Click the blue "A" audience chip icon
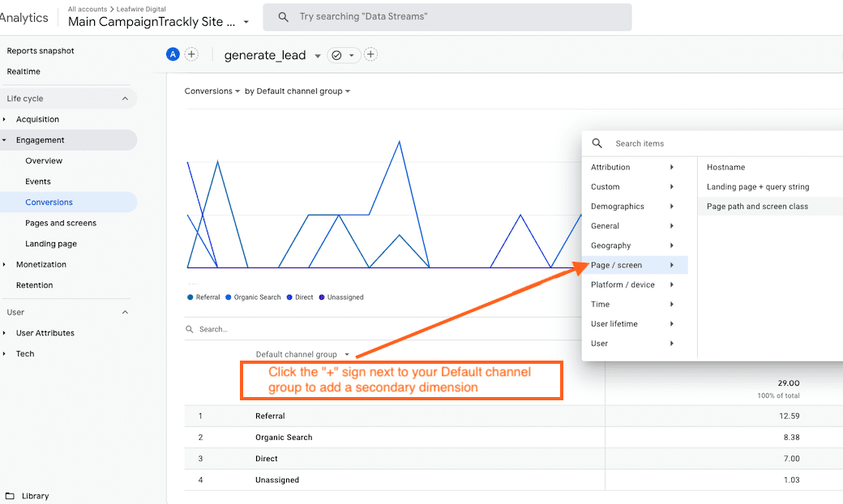 click(x=173, y=54)
